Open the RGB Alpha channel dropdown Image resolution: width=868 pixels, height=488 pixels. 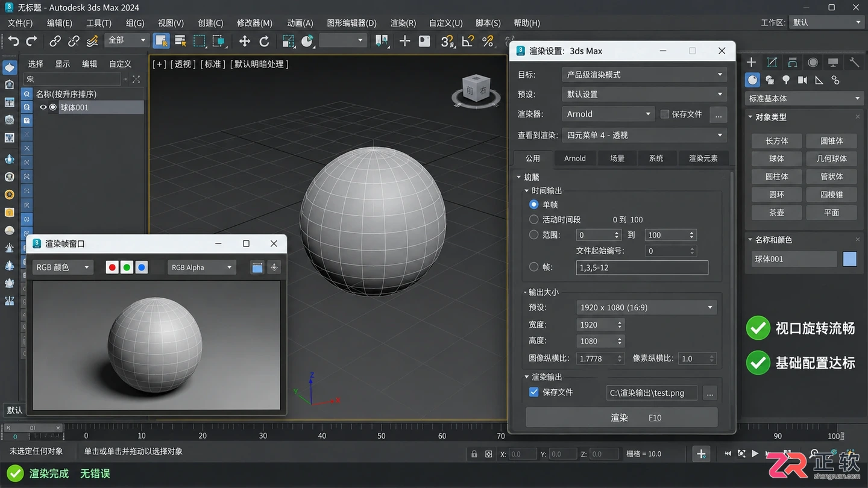201,267
